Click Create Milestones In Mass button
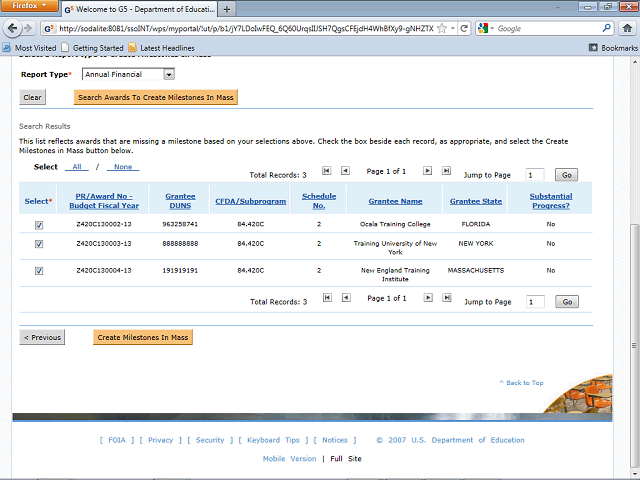The image size is (640, 480). click(x=143, y=338)
